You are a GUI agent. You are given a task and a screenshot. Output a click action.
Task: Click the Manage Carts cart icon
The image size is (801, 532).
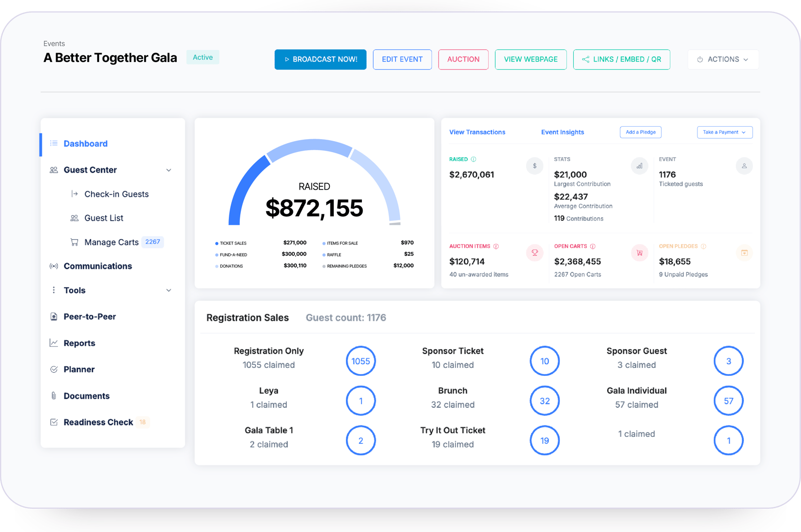pos(74,242)
